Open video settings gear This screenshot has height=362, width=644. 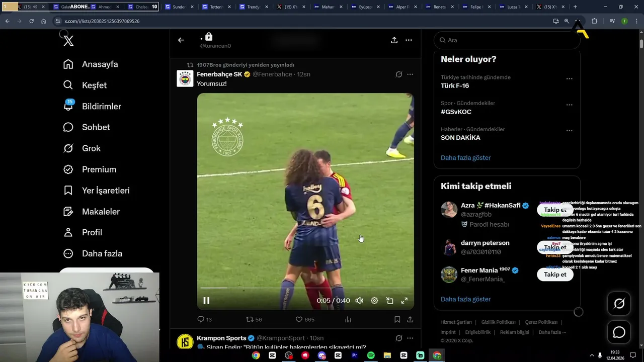[374, 301]
